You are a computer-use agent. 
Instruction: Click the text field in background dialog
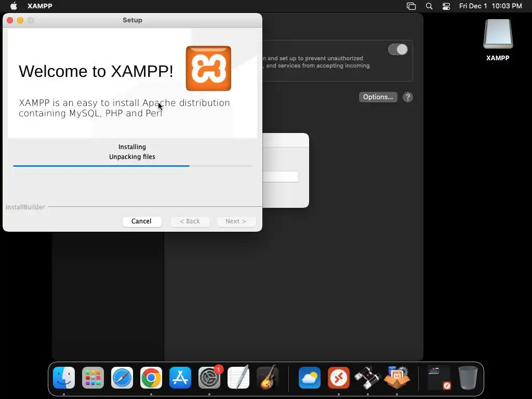point(281,177)
